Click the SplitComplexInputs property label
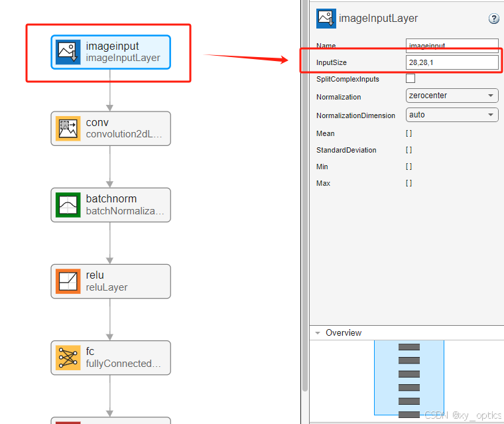The image size is (504, 424). coord(347,79)
